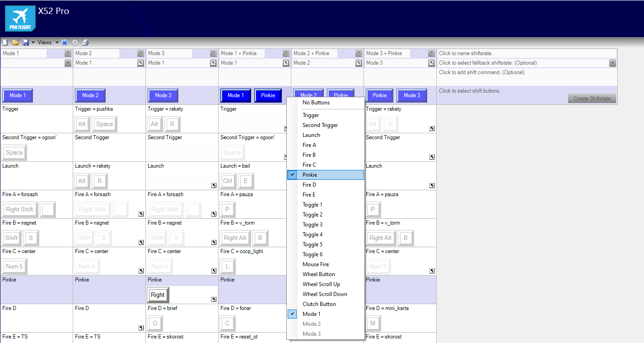This screenshot has height=343, width=644.
Task: Click the Pro Flight airplane logo
Action: point(20,18)
